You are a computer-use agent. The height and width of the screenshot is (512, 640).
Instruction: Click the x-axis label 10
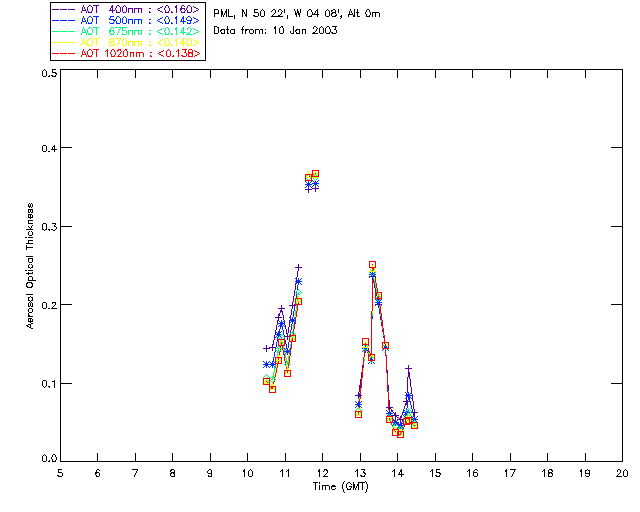pyautogui.click(x=247, y=473)
